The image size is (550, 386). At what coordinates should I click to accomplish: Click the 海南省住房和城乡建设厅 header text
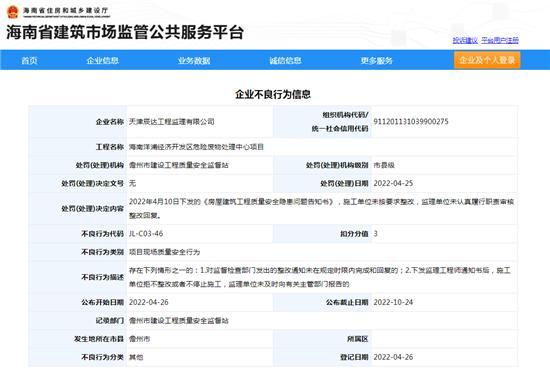[66, 11]
